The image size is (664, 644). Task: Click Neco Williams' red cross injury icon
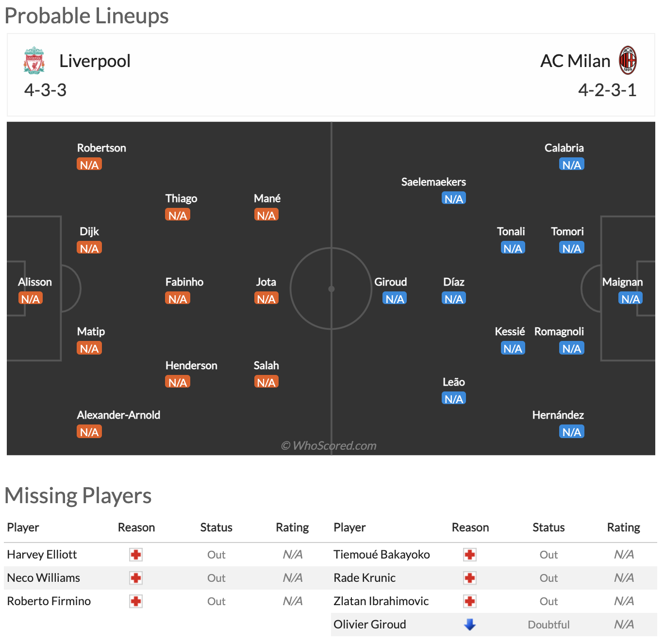(x=136, y=578)
